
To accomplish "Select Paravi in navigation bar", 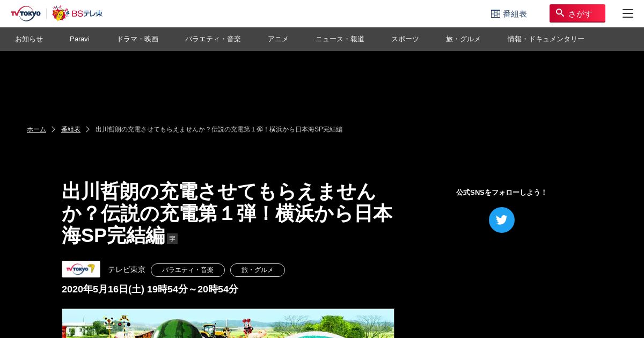I will click(79, 39).
